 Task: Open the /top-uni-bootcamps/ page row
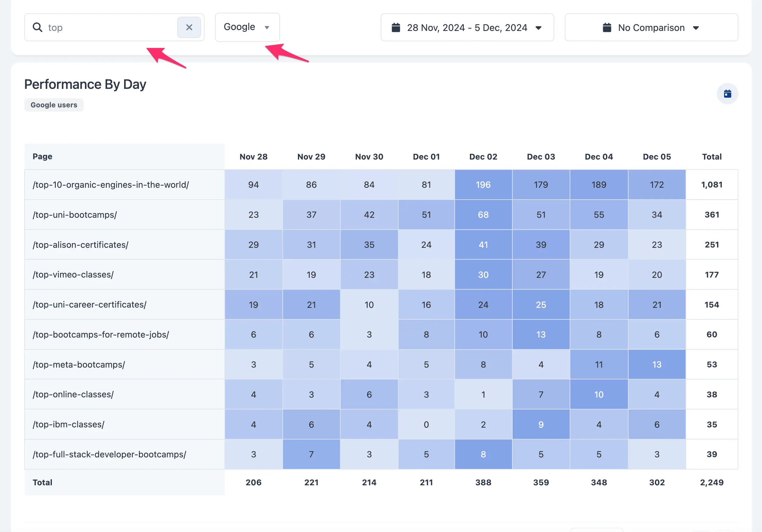click(x=75, y=215)
